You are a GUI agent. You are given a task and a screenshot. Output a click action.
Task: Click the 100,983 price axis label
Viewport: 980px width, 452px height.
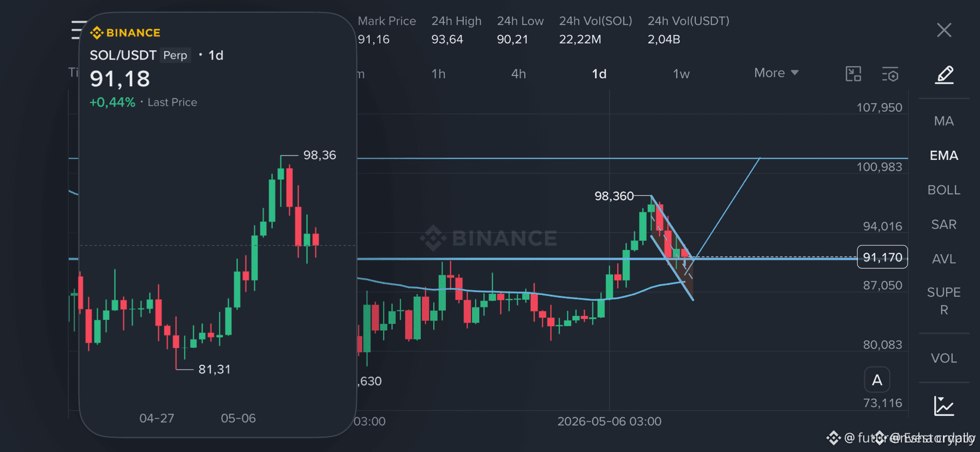click(879, 167)
